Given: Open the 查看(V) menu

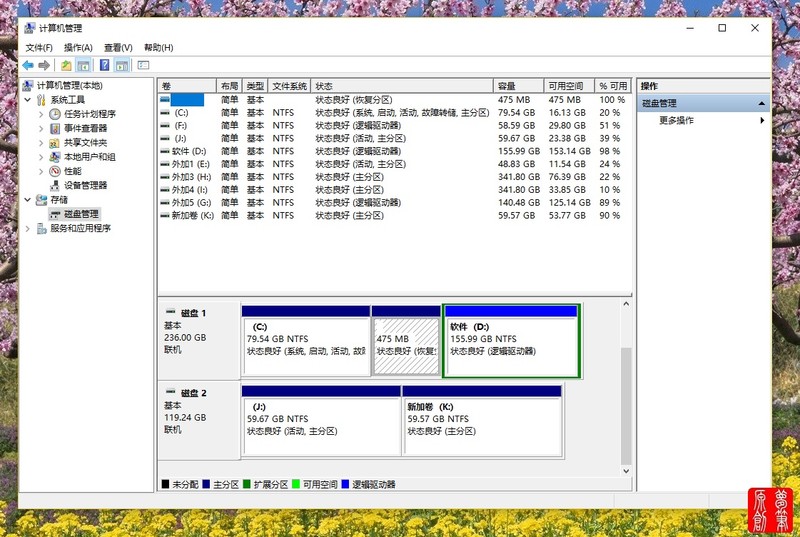Looking at the screenshot, I should [x=118, y=48].
